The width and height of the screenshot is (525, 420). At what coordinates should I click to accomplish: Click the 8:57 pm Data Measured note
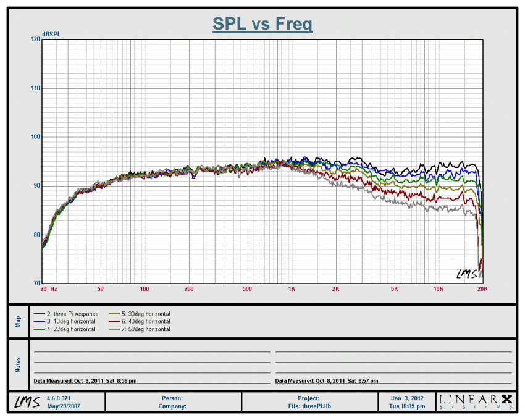point(327,381)
